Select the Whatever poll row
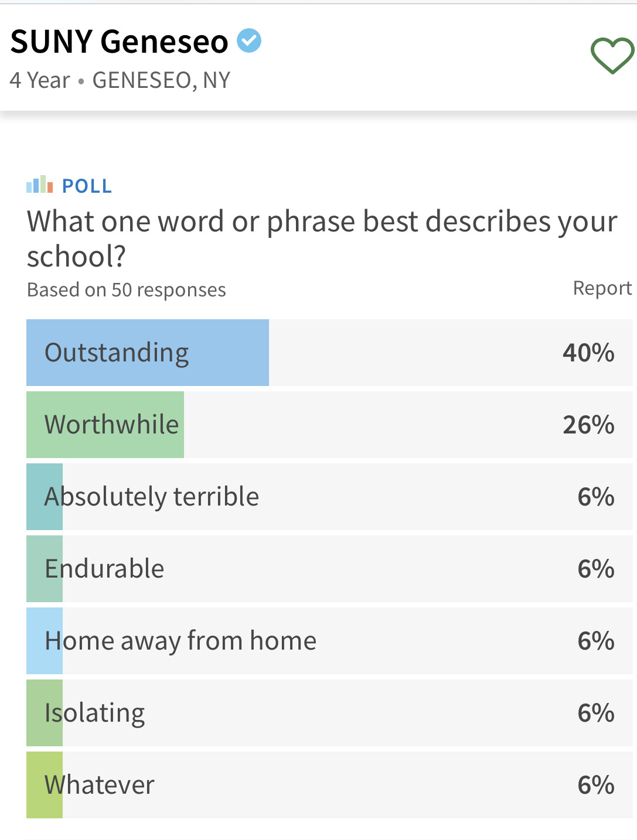Screen dimensions: 637x840 pos(329,785)
